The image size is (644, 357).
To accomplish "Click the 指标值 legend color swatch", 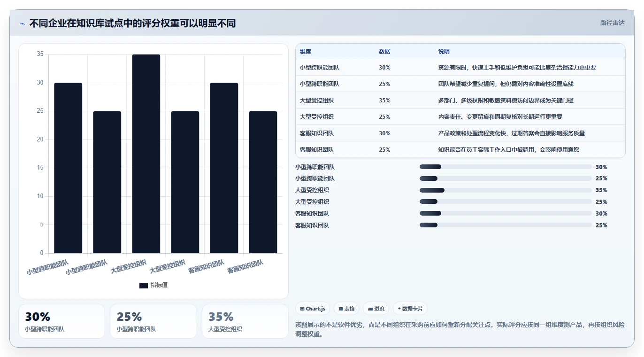I will click(x=144, y=286).
